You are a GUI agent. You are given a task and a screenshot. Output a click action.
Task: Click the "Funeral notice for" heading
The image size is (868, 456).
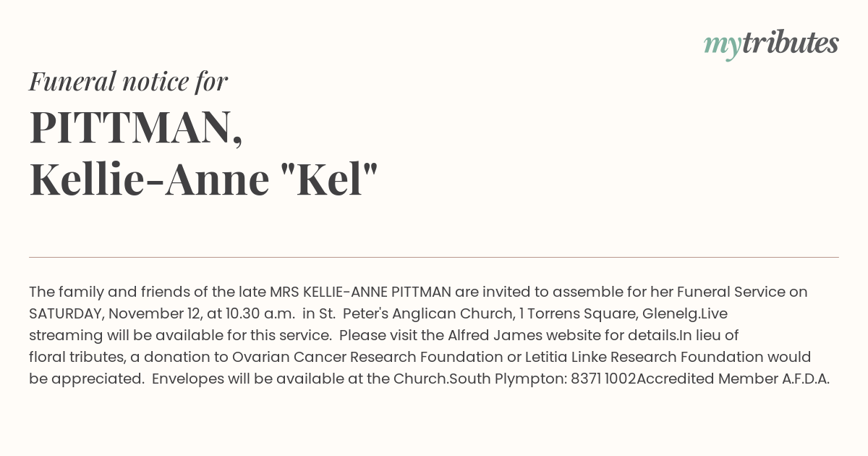point(128,81)
